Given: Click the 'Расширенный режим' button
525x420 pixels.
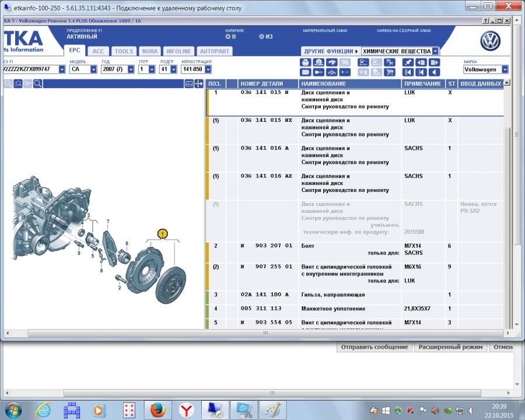Looking at the screenshot, I should (450, 347).
